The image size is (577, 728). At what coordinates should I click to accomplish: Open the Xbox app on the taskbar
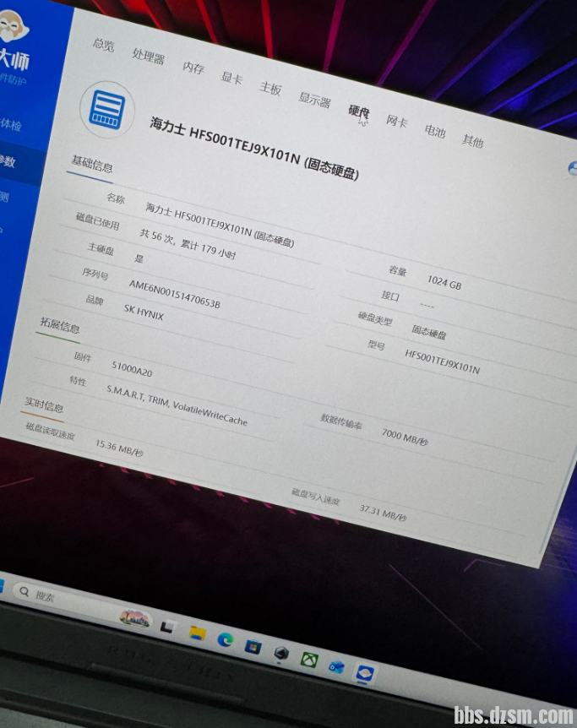point(309,660)
